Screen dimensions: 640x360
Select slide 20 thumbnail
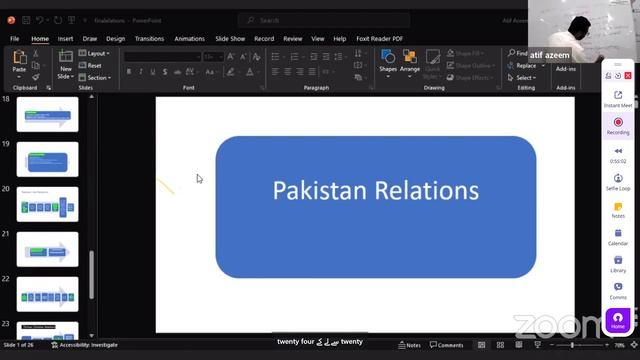pyautogui.click(x=47, y=204)
